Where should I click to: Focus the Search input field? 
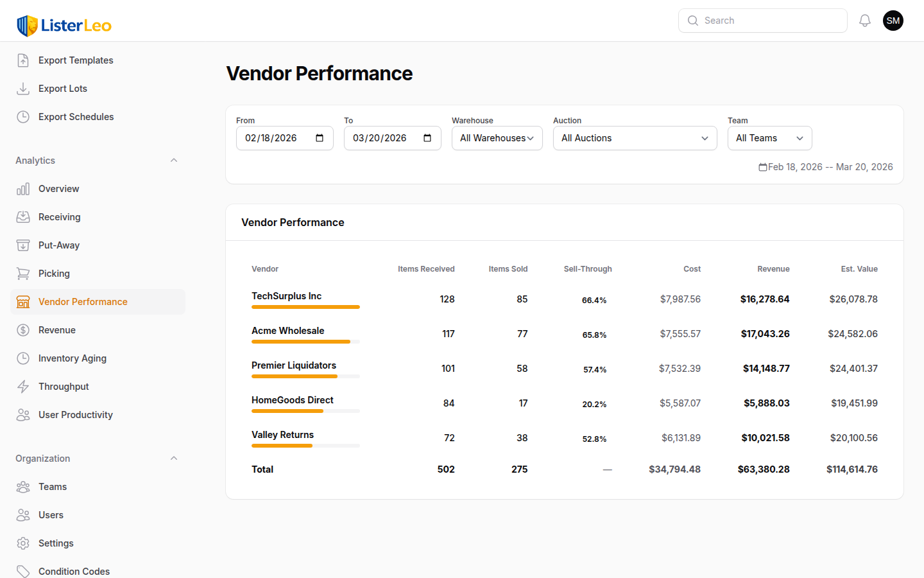tap(770, 21)
